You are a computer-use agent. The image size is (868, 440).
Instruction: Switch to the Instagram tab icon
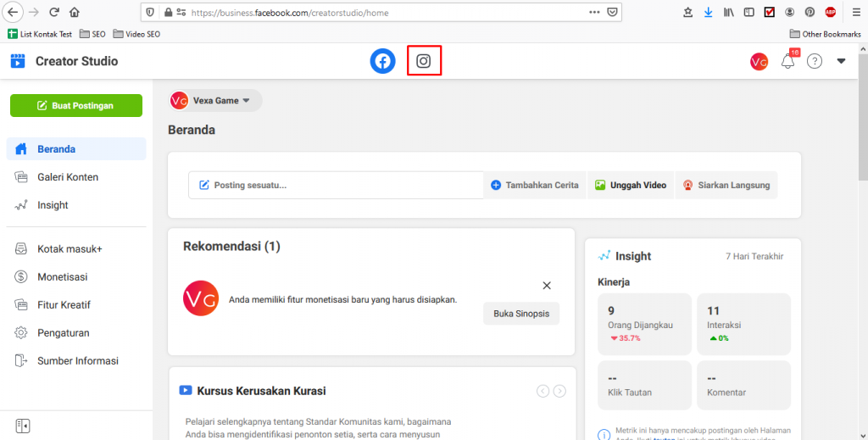(424, 61)
